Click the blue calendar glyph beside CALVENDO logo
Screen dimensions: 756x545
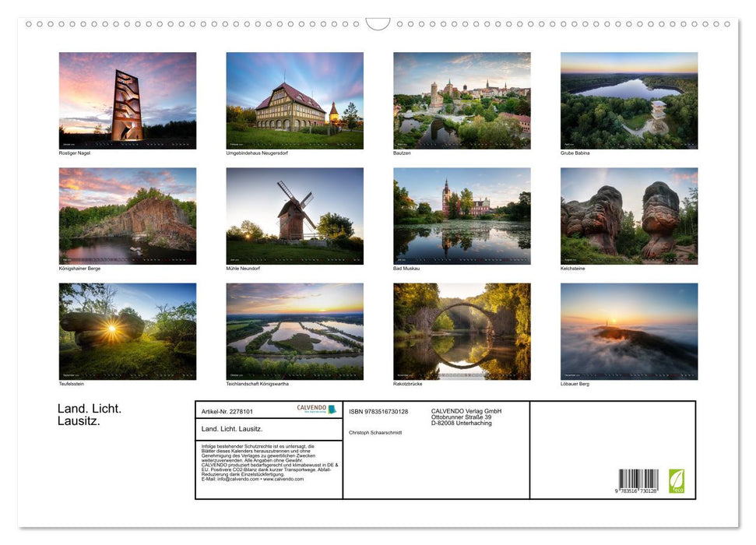333,408
